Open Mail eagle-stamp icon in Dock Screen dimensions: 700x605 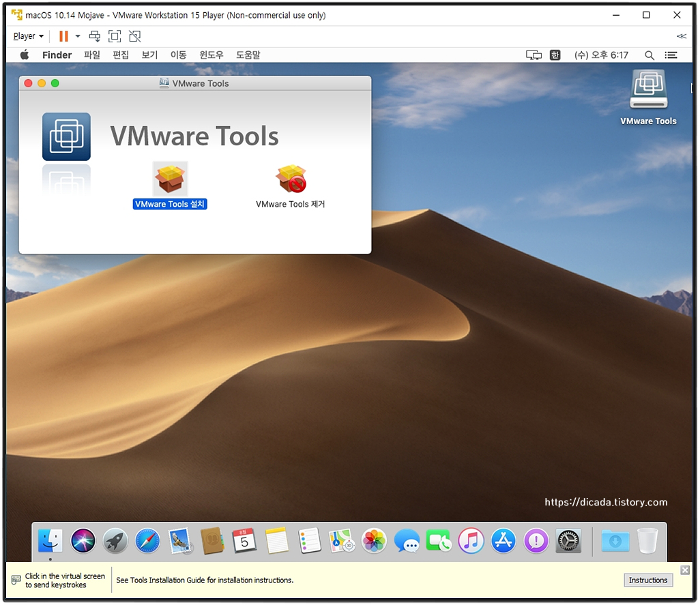pos(180,541)
